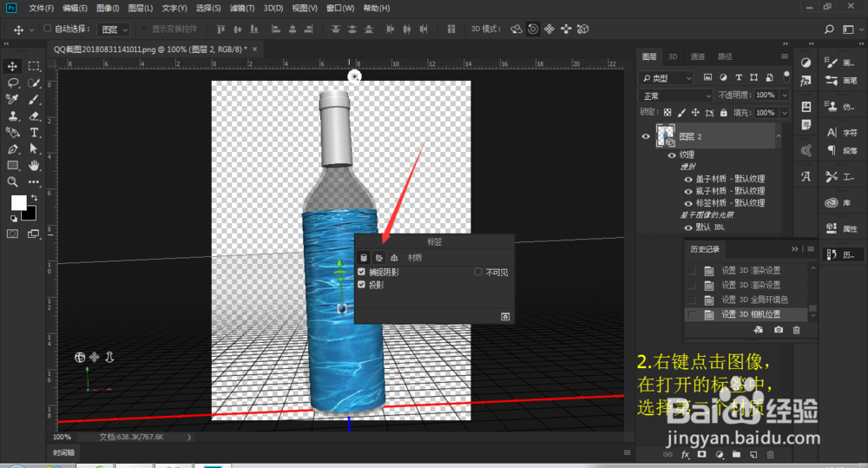The height and width of the screenshot is (468, 868).
Task: Select the Paint Bucket tool
Action: click(12, 132)
